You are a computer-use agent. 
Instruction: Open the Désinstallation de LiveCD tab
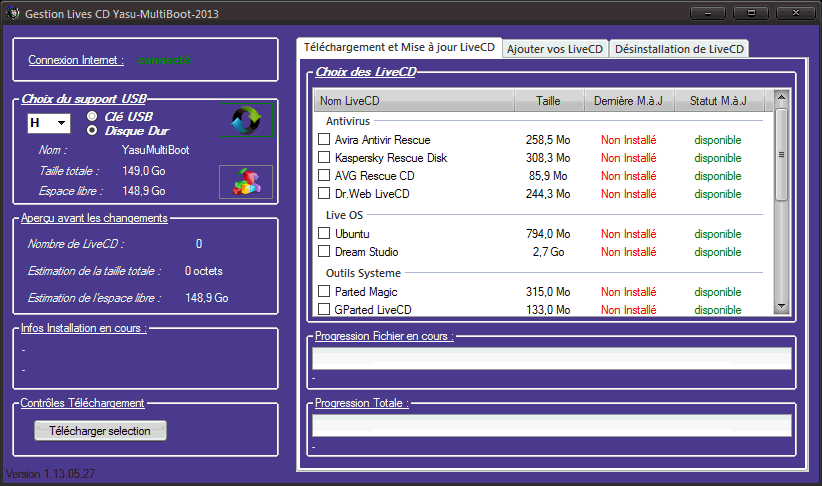[679, 49]
